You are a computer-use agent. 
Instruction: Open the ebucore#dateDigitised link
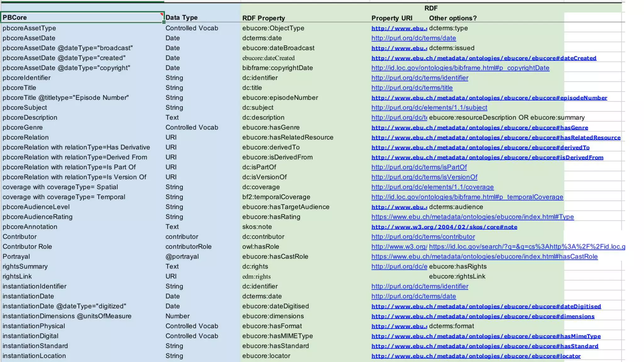(486, 306)
